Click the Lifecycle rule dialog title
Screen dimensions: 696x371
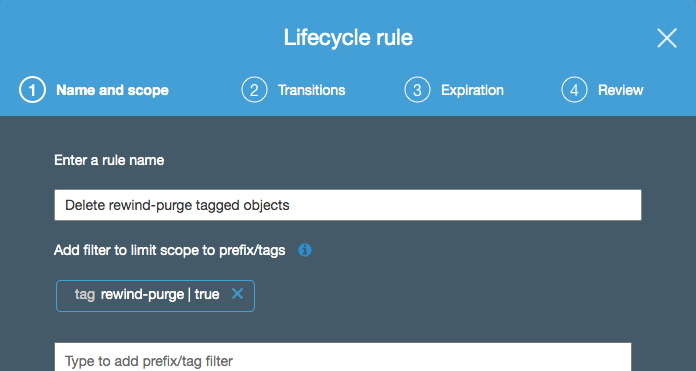pyautogui.click(x=348, y=38)
